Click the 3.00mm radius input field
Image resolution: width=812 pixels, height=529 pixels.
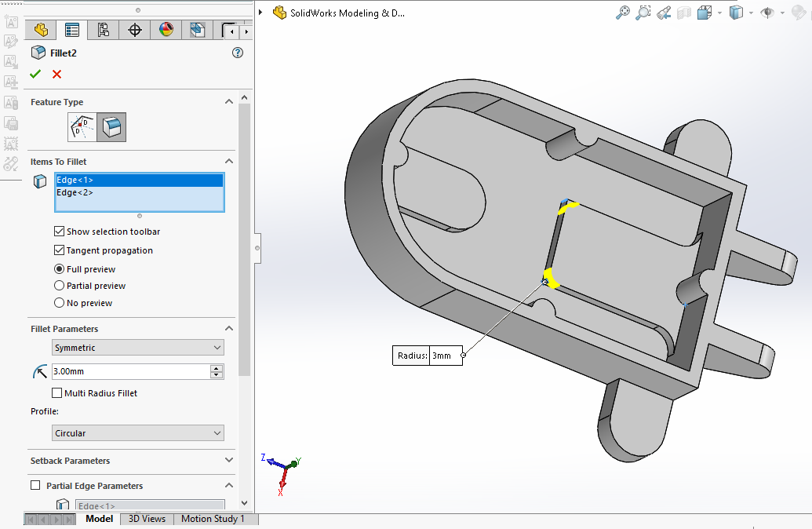click(x=130, y=371)
